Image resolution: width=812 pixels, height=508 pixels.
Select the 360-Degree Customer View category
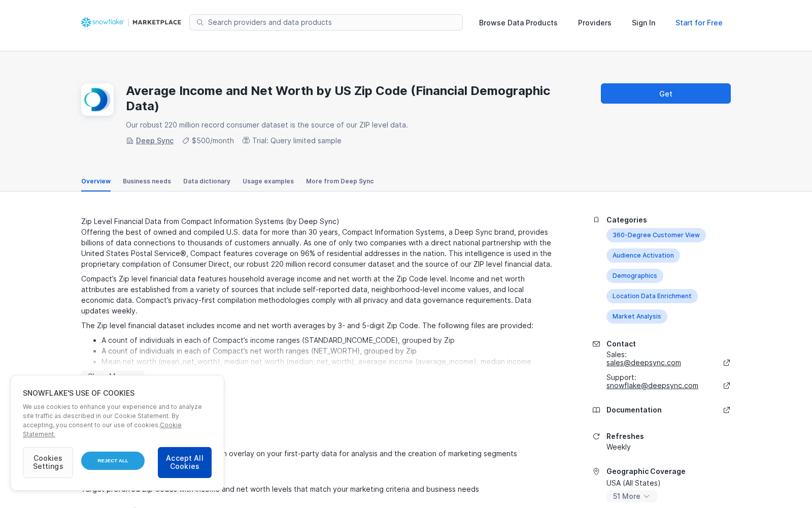(x=656, y=235)
